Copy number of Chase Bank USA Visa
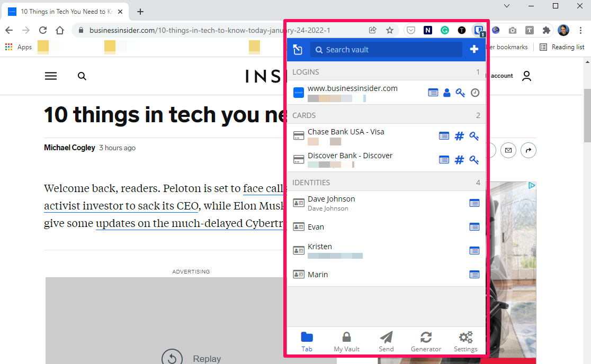The height and width of the screenshot is (364, 591). tap(459, 136)
